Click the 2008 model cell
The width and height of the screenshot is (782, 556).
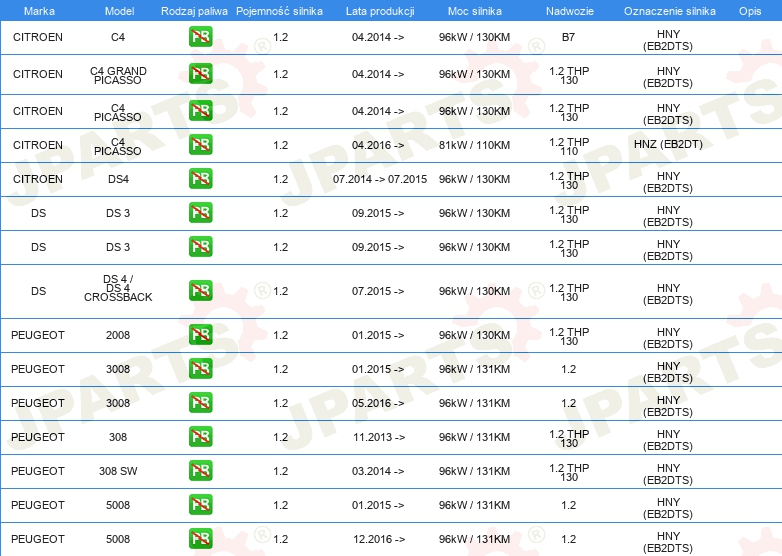coord(118,335)
